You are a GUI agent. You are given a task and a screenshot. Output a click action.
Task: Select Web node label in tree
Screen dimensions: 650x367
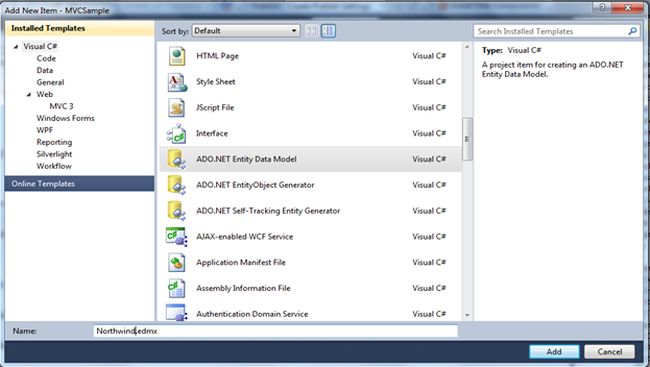[45, 95]
